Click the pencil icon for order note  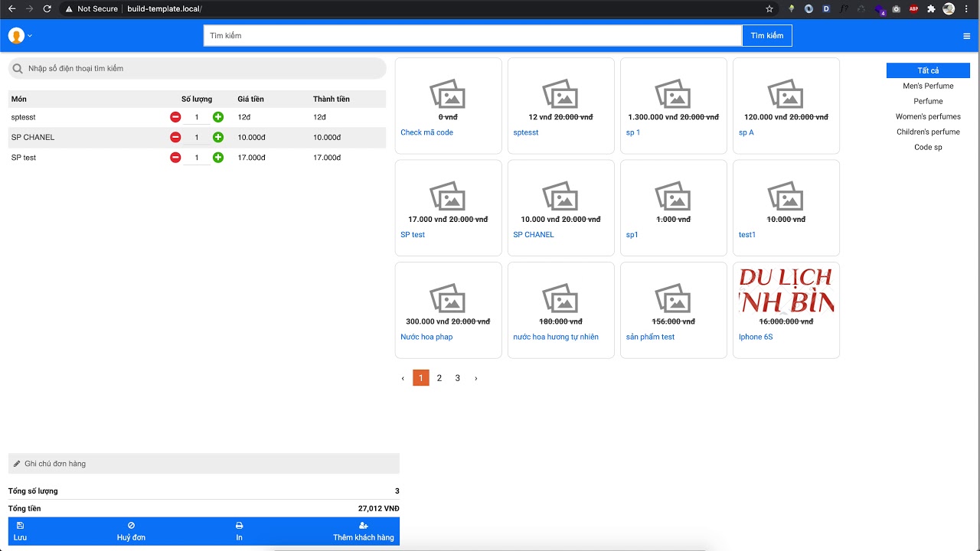tap(17, 464)
